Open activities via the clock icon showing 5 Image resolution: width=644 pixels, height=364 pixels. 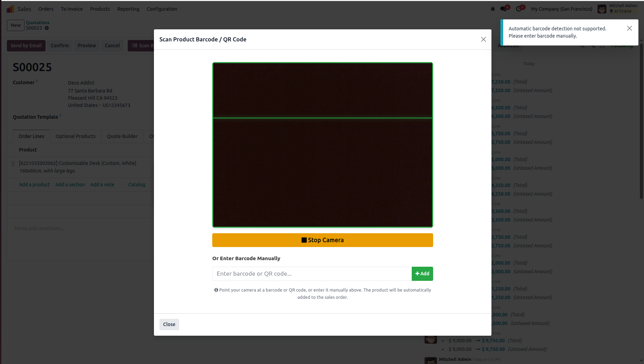(x=519, y=9)
